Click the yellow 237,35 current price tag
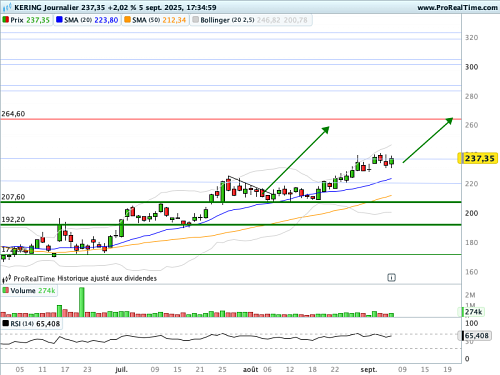Screen dimensions: 500x375 coord(477,158)
